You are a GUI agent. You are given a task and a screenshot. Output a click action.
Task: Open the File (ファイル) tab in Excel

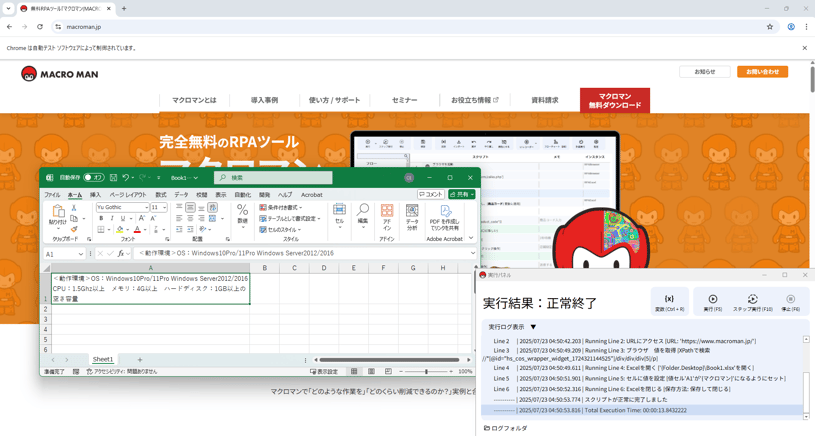(x=52, y=195)
